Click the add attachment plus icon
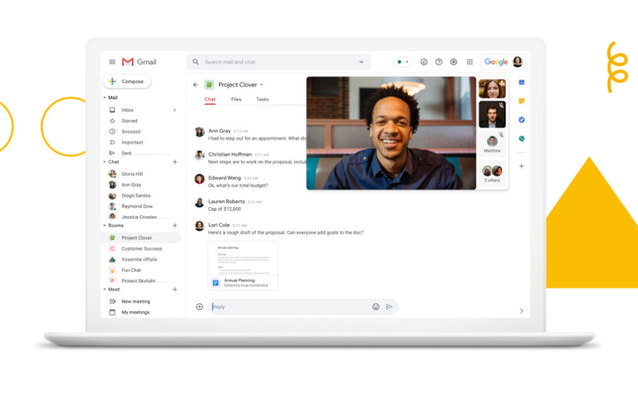The image size is (638, 393). pos(199,307)
